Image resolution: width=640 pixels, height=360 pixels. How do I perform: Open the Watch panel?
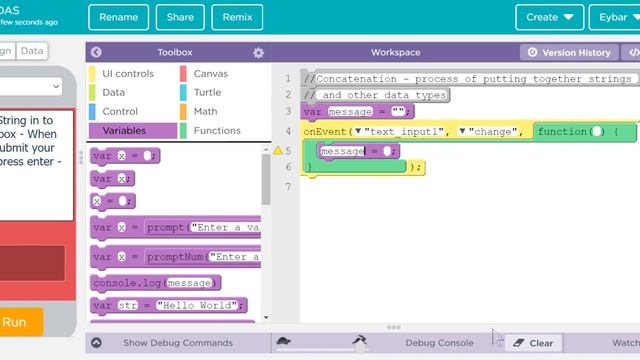pyautogui.click(x=626, y=343)
